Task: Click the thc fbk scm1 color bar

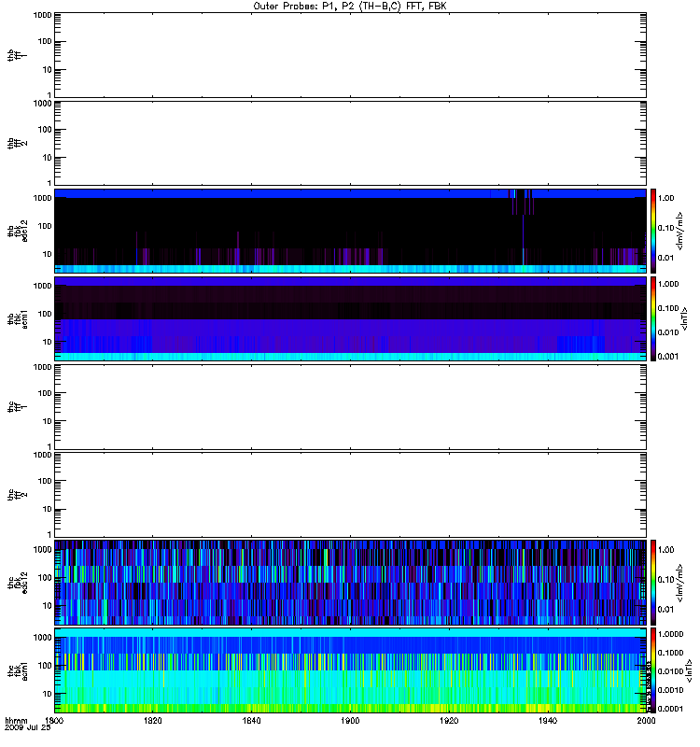Action: click(x=653, y=670)
